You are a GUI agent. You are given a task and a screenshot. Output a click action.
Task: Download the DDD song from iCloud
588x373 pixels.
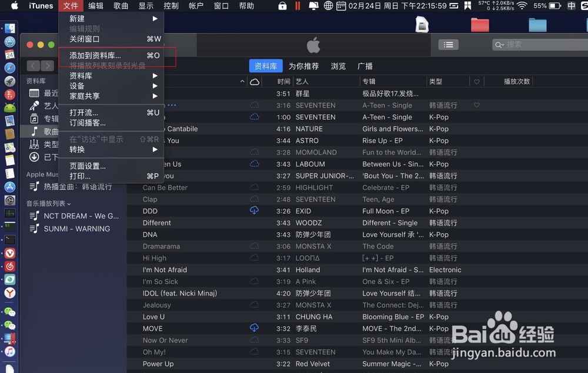click(x=254, y=210)
